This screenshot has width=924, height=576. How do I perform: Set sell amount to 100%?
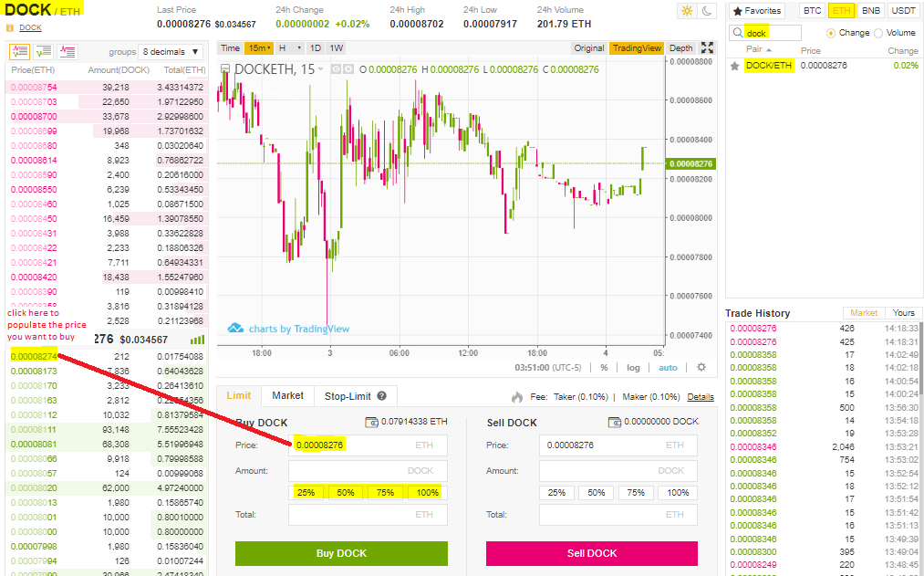click(678, 492)
